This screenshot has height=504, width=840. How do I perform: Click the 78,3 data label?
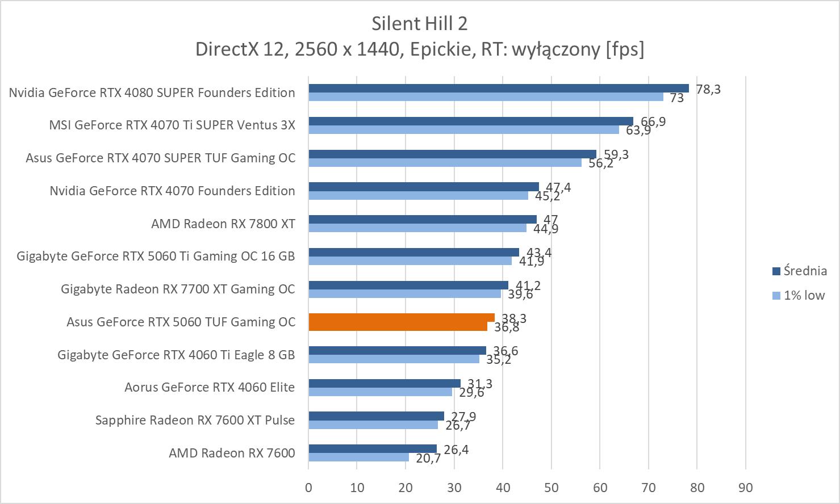coord(708,89)
